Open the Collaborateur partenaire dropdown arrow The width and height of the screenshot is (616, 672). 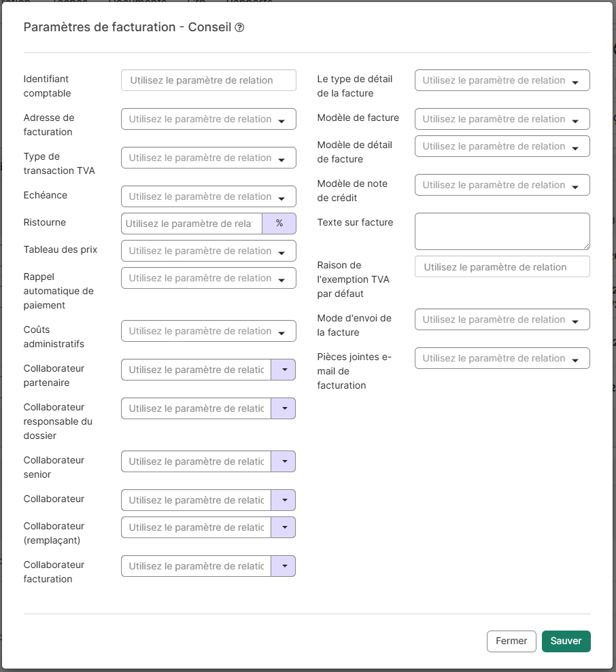284,370
